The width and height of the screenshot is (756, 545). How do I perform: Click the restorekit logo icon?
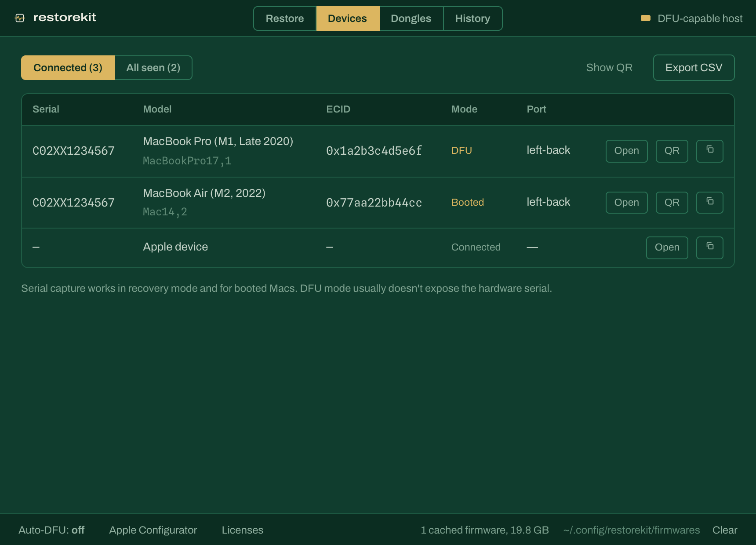coord(20,18)
